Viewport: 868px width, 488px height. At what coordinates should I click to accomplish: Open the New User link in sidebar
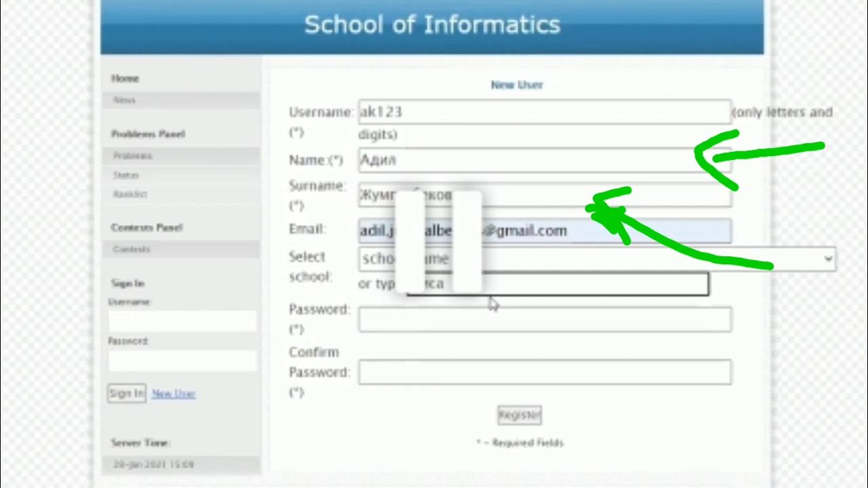[174, 394]
